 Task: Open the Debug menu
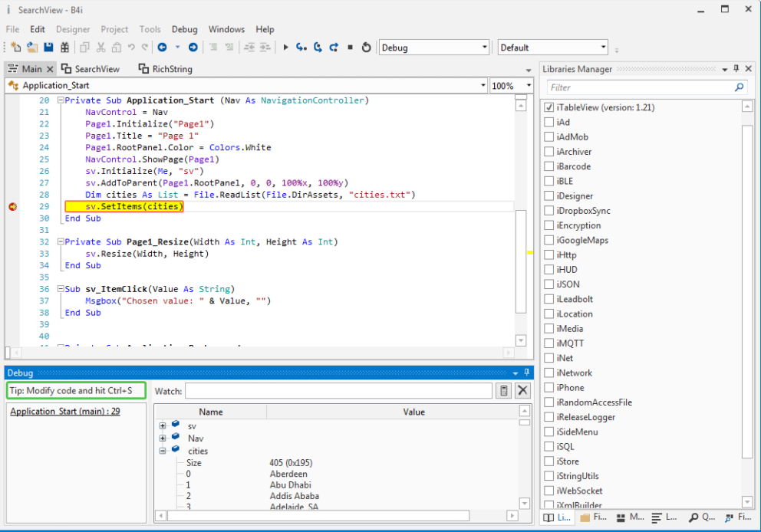pyautogui.click(x=184, y=29)
